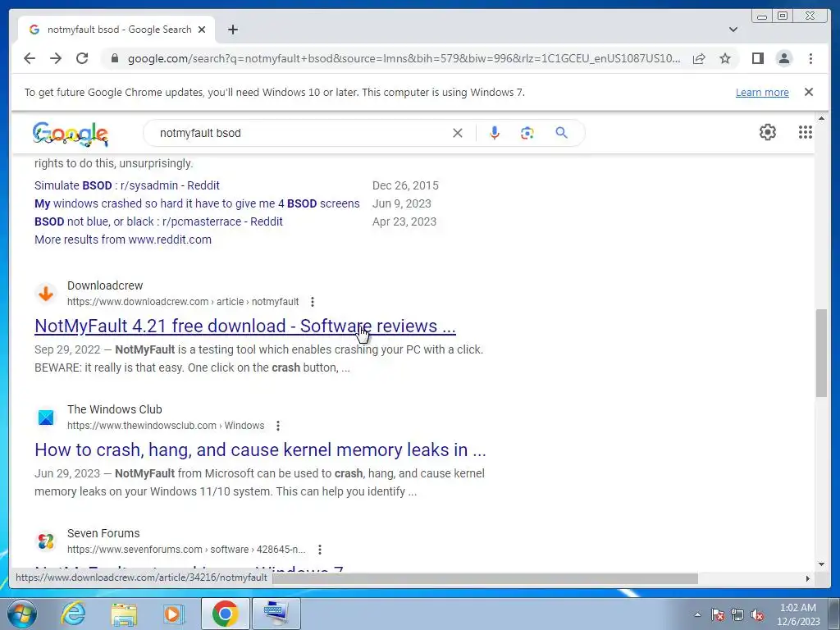
Task: Open options menu for the Seven Forums result
Action: [x=319, y=549]
